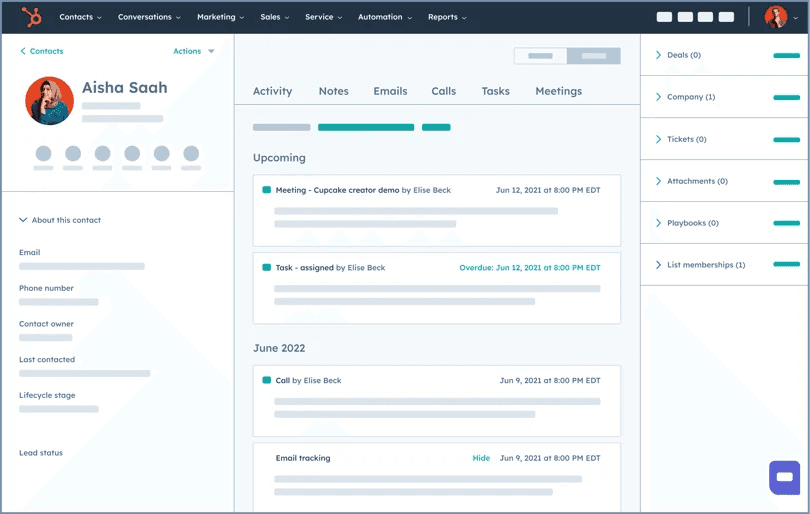The width and height of the screenshot is (810, 514).
Task: Click the user avatar in top bar
Action: click(x=775, y=17)
